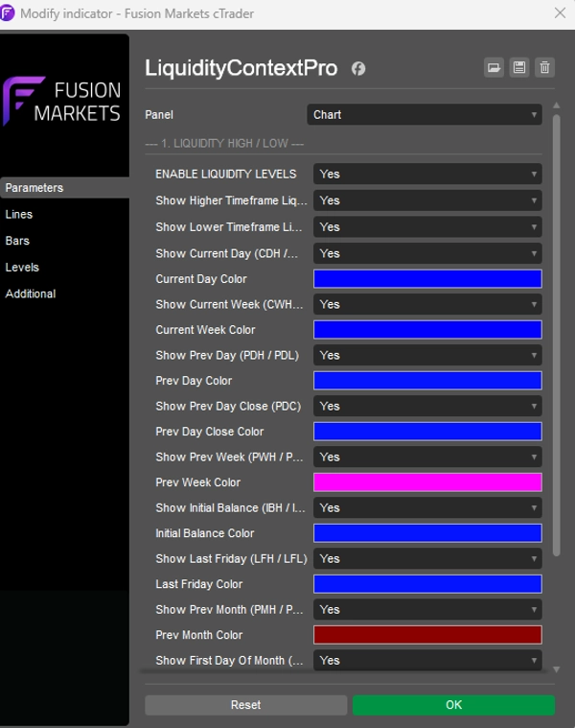Open the ENABLE LIQUIDITY LEVELS dropdown
575x728 pixels.
[x=427, y=175]
